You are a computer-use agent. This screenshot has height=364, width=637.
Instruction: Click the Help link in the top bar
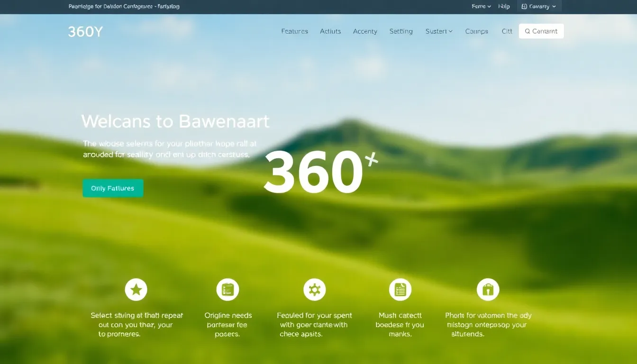coord(504,7)
